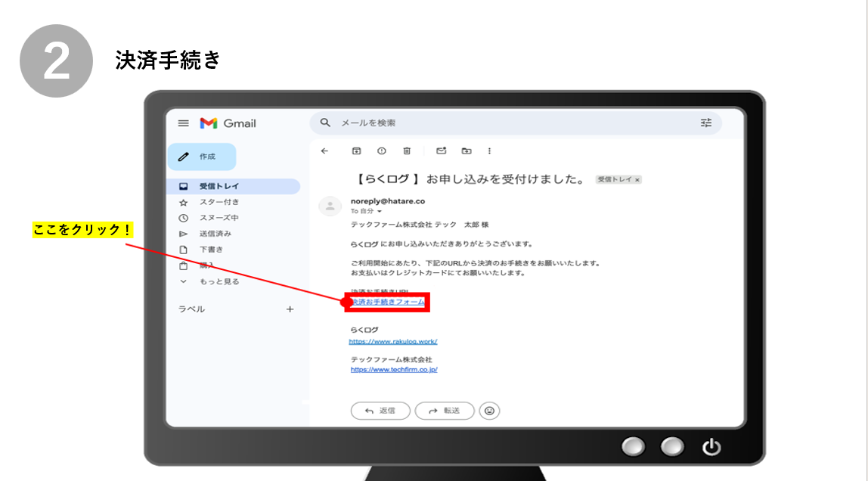Screen dimensions: 868x481
Task: Click the back arrow to return to inbox
Action: click(x=324, y=151)
